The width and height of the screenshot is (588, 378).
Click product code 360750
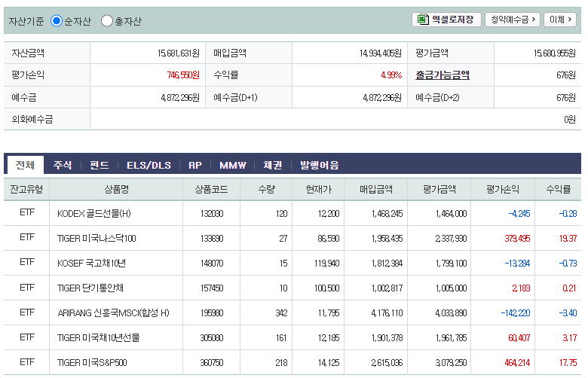tap(212, 363)
